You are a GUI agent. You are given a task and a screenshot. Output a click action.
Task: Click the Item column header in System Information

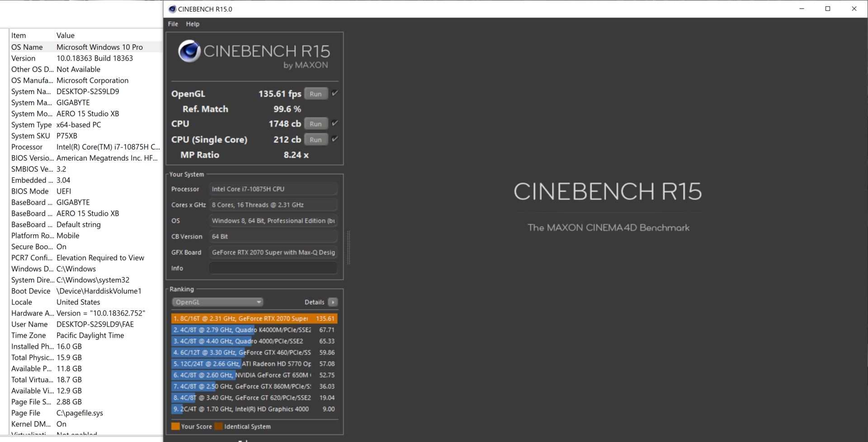click(32, 35)
